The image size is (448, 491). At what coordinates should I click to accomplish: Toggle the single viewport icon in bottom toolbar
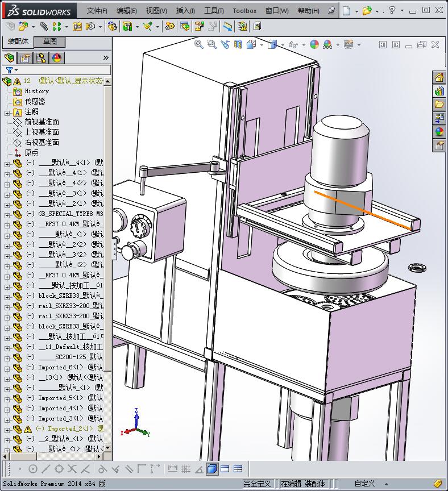pyautogui.click(x=225, y=469)
